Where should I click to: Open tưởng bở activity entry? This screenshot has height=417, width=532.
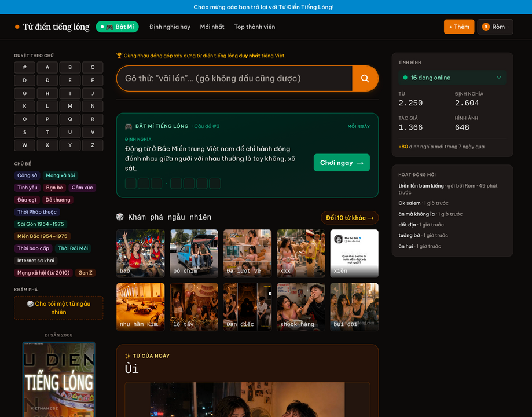coord(409,235)
